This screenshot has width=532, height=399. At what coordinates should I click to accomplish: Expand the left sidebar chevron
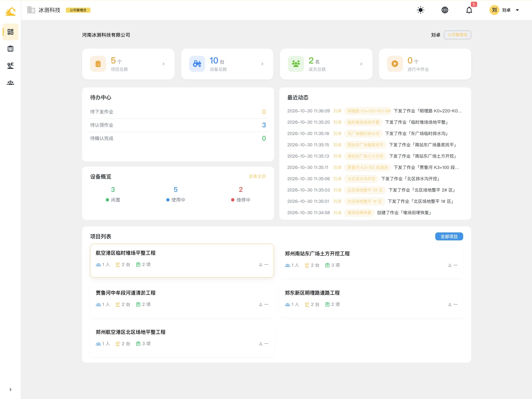click(x=10, y=389)
